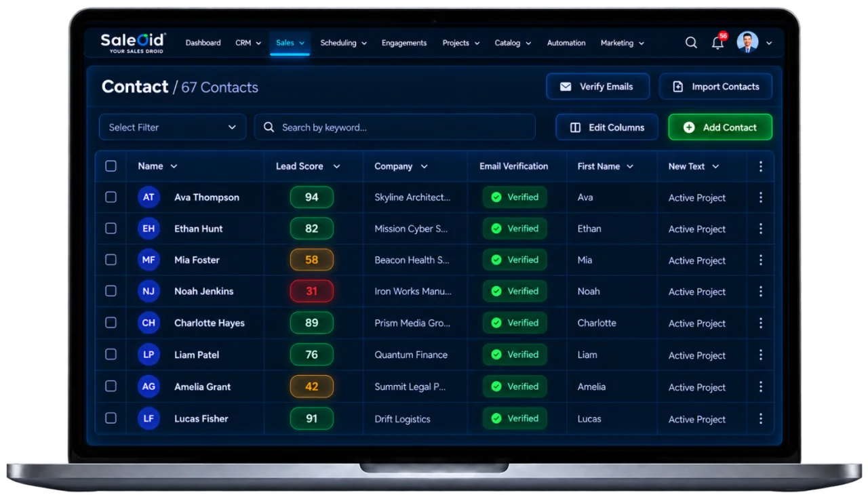
Task: Open the Scheduling menu
Action: pos(344,43)
